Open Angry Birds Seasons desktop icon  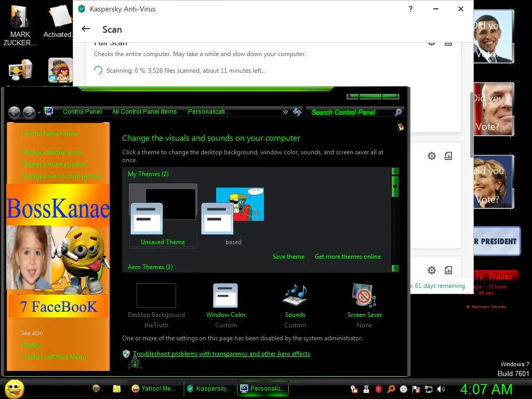tap(60, 70)
